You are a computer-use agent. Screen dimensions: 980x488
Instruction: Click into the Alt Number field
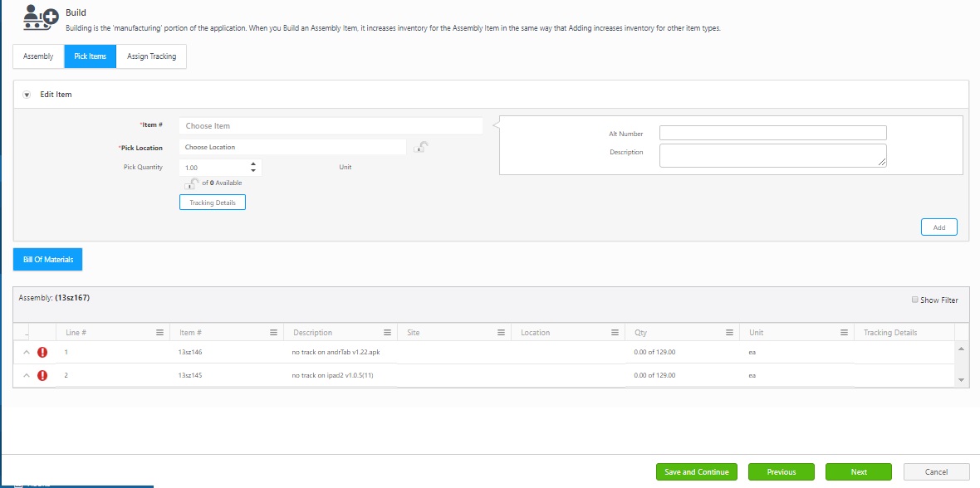[x=772, y=133]
